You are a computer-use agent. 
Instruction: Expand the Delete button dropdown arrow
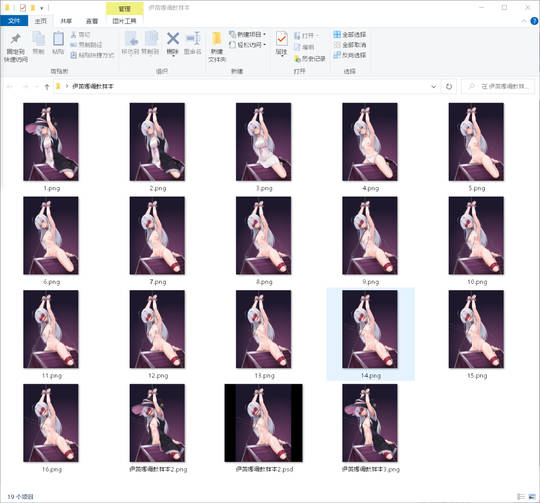[x=173, y=56]
